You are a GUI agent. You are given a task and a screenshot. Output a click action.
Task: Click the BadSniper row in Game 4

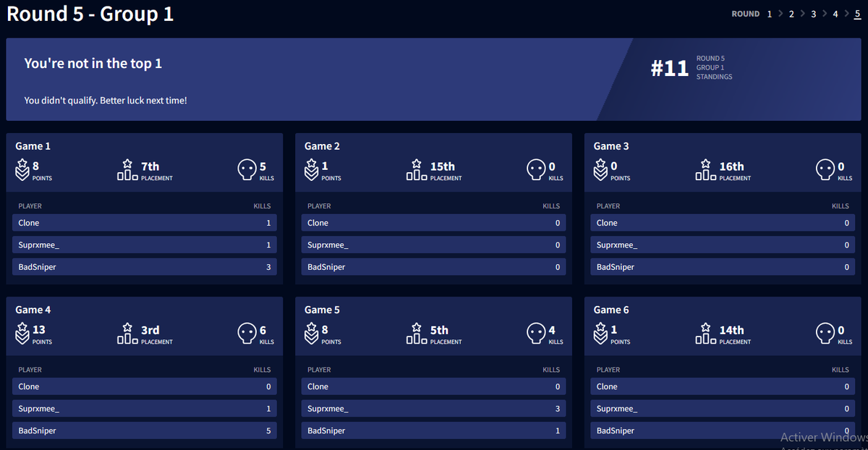(x=145, y=430)
